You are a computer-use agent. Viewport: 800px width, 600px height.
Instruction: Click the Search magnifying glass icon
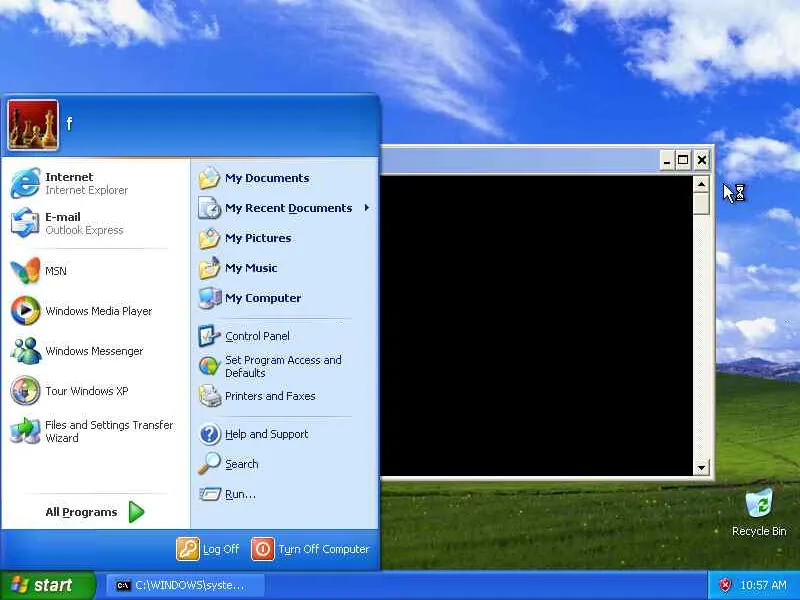click(x=209, y=464)
